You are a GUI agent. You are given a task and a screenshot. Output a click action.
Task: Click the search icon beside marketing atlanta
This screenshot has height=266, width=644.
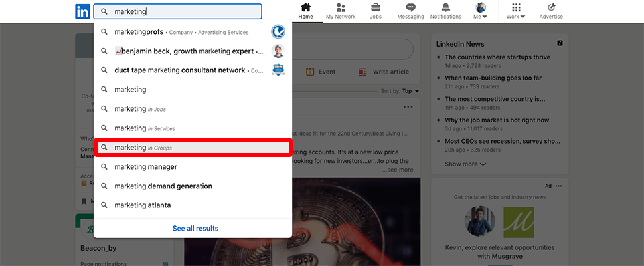pos(104,205)
